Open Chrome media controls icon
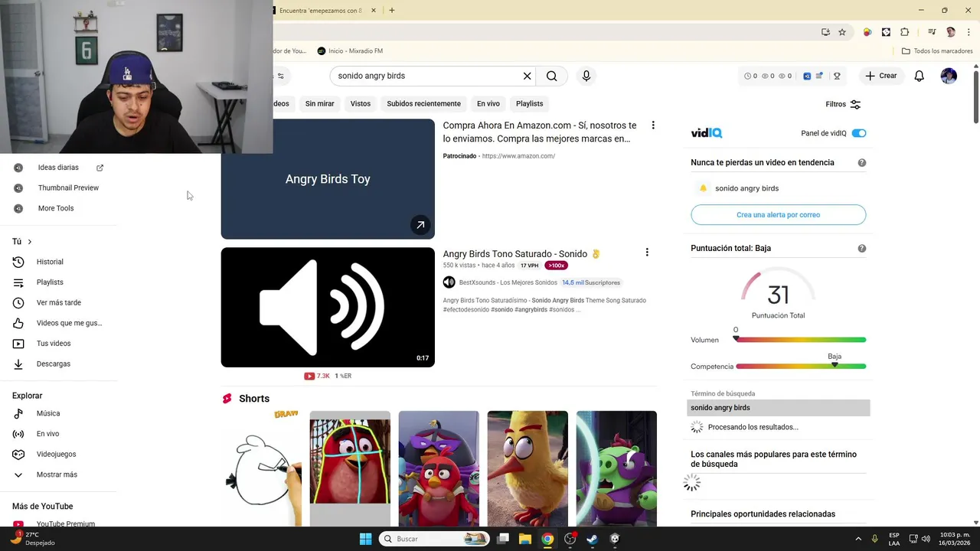The width and height of the screenshot is (980, 551). coord(932,32)
